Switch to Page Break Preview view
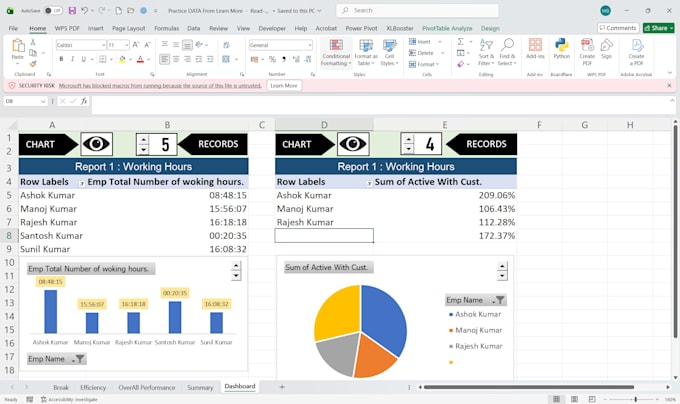 pos(592,399)
